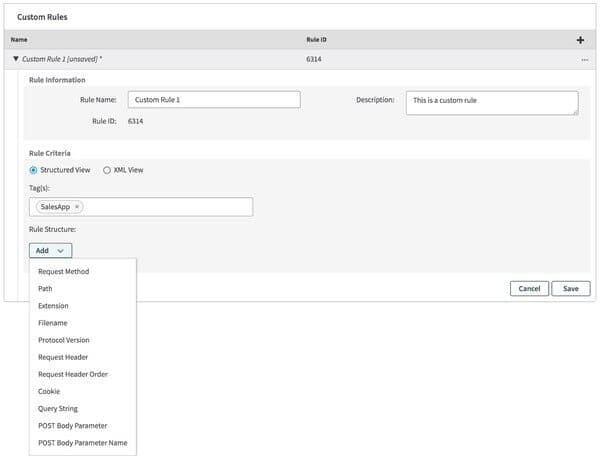Viewport: 600px width, 456px height.
Task: Select Filename in the dropdown list
Action: [53, 323]
